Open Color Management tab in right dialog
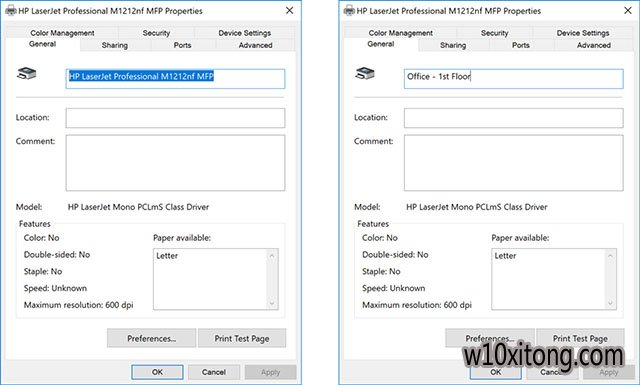 (x=400, y=33)
